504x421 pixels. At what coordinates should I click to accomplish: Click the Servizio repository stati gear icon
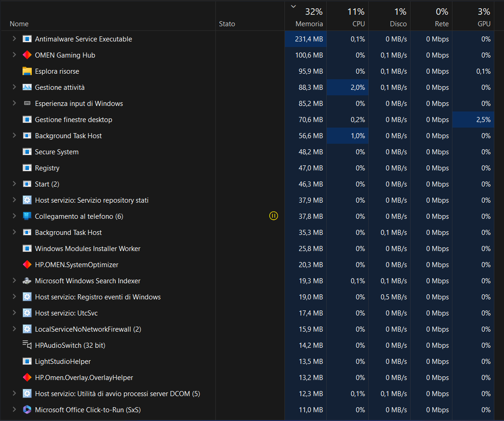click(x=27, y=200)
